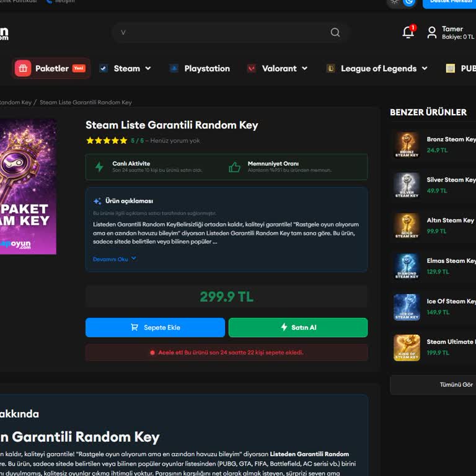Open the main product cover image

pos(28,187)
